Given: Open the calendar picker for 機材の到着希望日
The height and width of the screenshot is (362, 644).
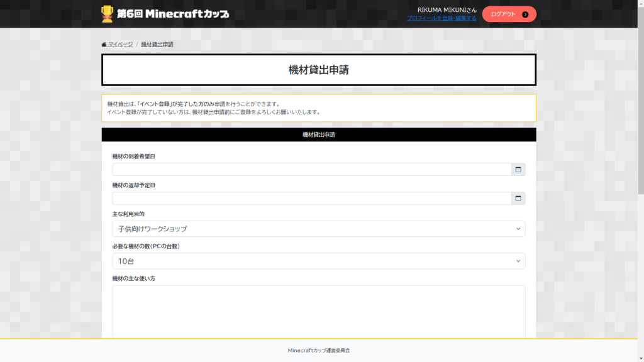Looking at the screenshot, I should 518,170.
